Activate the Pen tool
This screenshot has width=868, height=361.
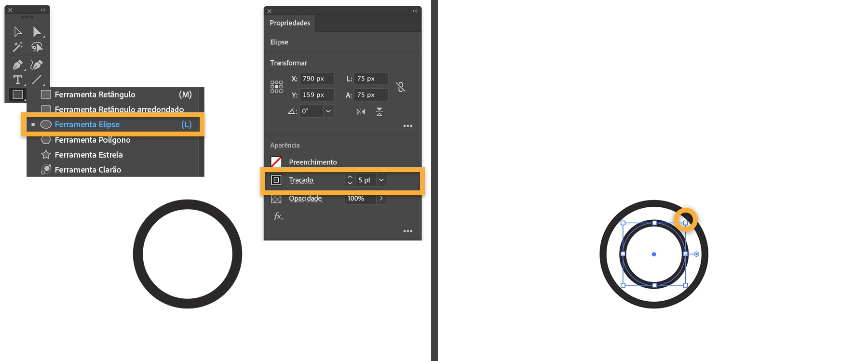tap(18, 65)
